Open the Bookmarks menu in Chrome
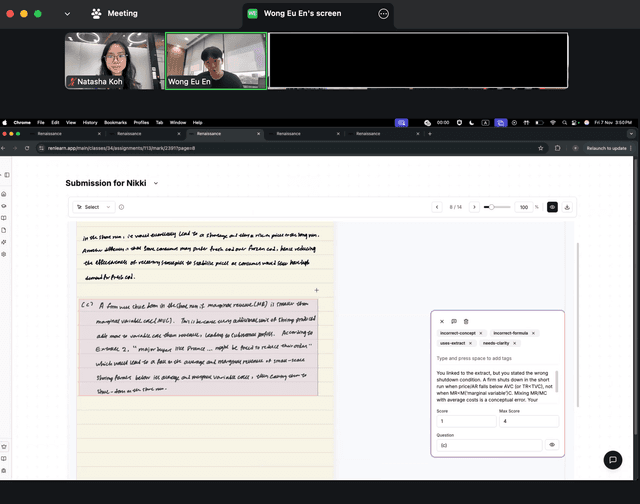Screen dimensions: 640x504 pyautogui.click(x=115, y=122)
